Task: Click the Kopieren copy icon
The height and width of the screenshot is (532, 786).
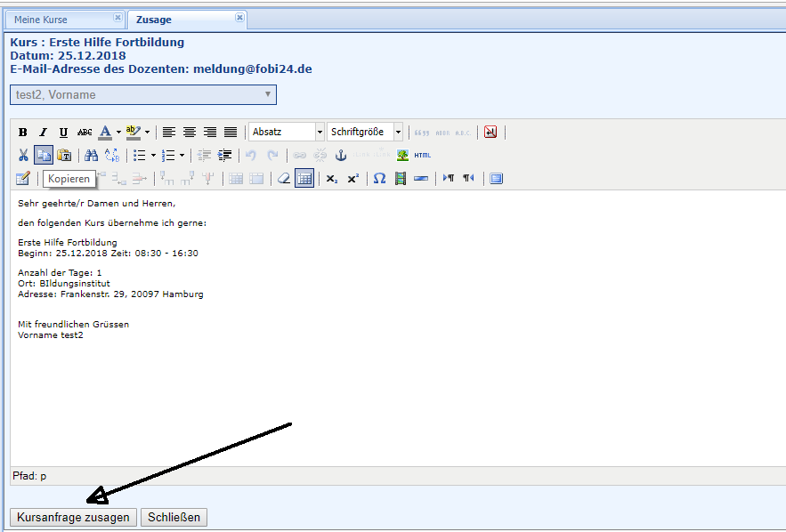Action: (44, 155)
